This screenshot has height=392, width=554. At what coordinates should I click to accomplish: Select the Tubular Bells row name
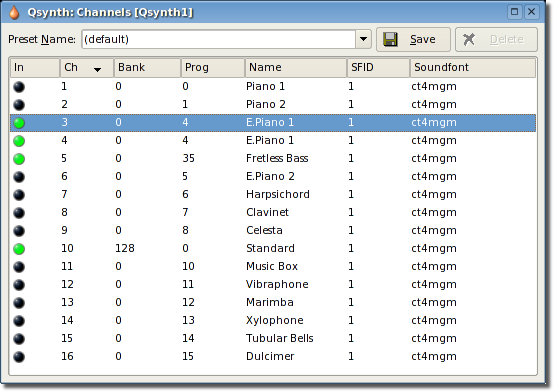(280, 339)
